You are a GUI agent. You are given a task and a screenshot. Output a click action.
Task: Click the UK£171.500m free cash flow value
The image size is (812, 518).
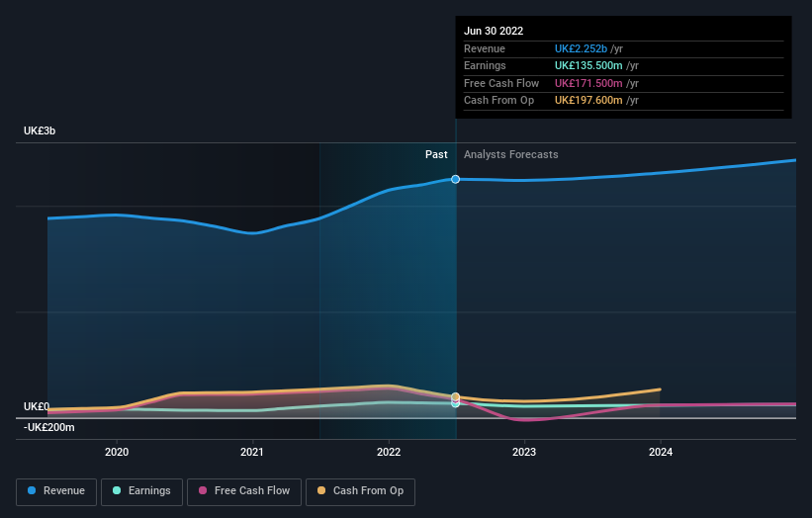coord(588,83)
